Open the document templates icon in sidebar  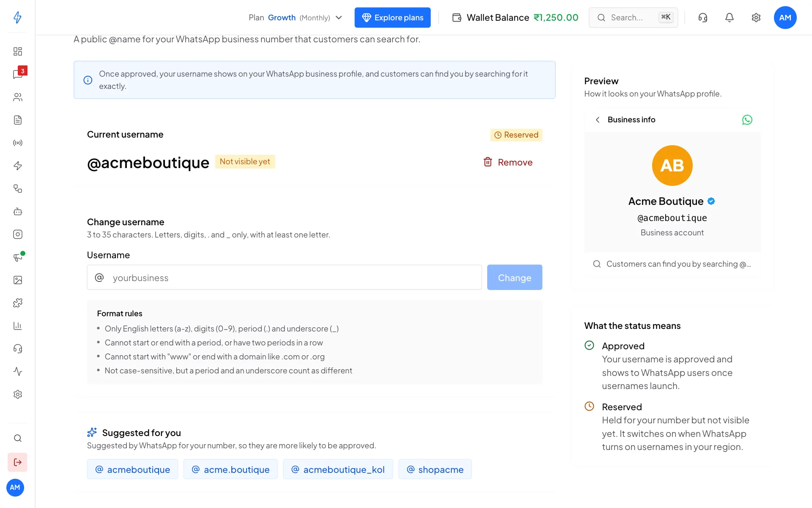[x=17, y=120]
